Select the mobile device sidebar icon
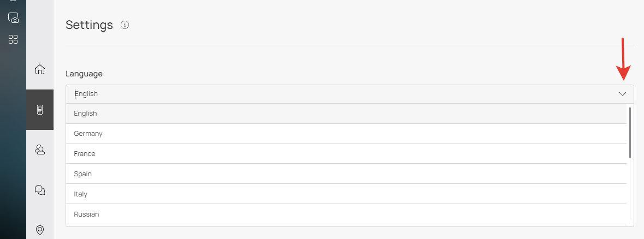Image resolution: width=644 pixels, height=239 pixels. tap(39, 110)
